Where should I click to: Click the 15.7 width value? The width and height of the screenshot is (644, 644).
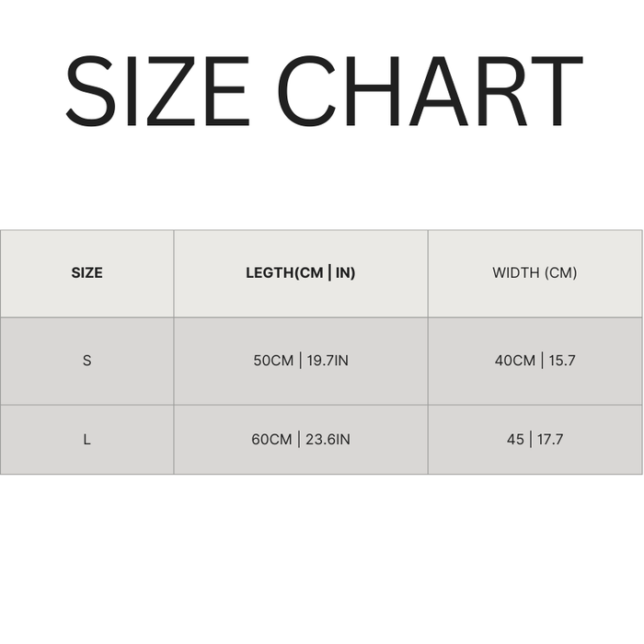coord(561,361)
